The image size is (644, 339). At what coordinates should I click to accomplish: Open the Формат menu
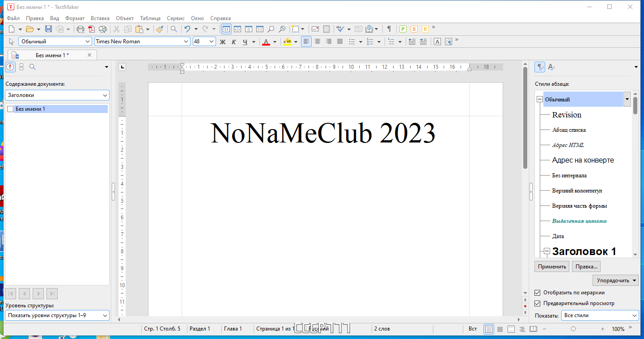tap(75, 18)
